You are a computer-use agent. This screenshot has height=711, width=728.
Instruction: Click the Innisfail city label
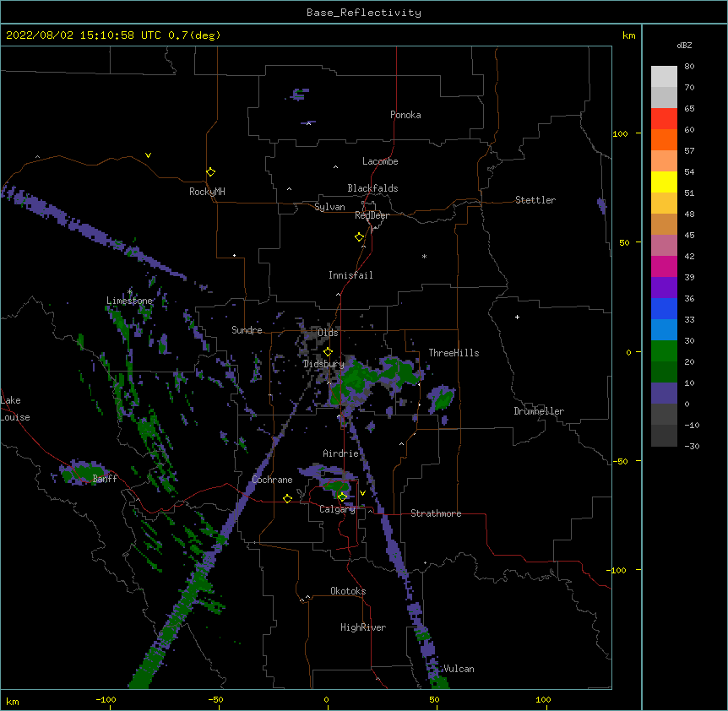(350, 275)
